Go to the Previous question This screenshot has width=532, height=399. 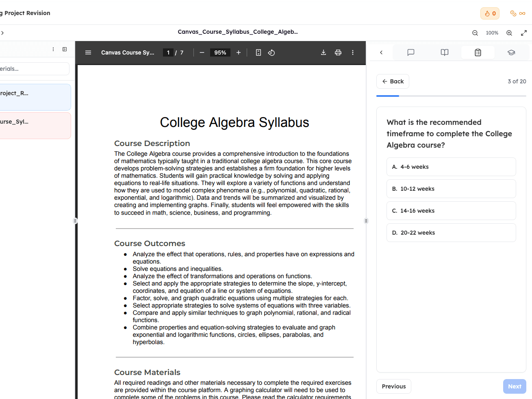pos(394,386)
